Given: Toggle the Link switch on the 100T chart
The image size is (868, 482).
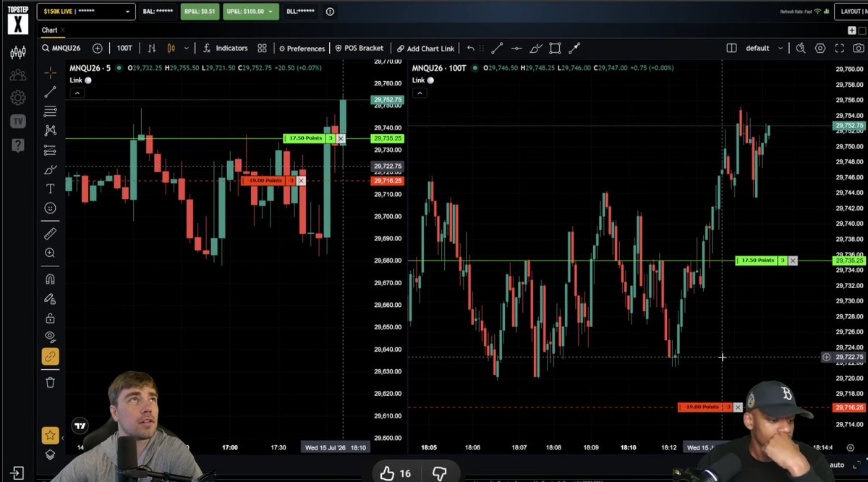Looking at the screenshot, I should tap(430, 80).
